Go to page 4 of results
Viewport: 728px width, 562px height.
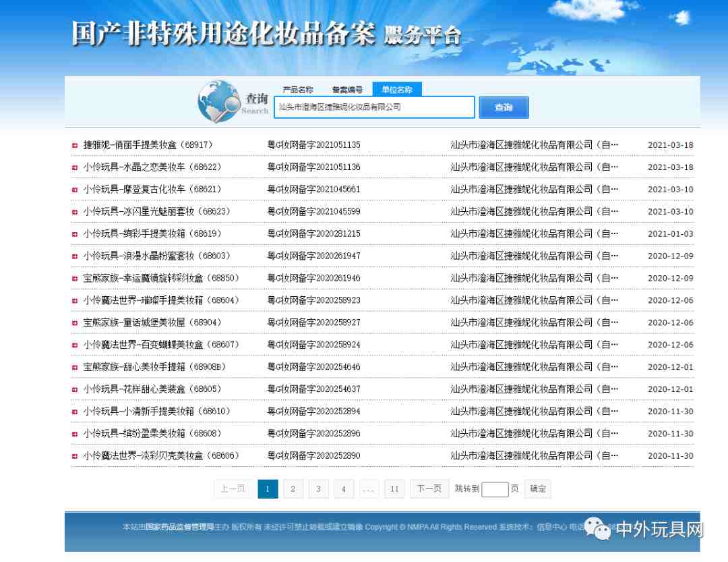(344, 489)
